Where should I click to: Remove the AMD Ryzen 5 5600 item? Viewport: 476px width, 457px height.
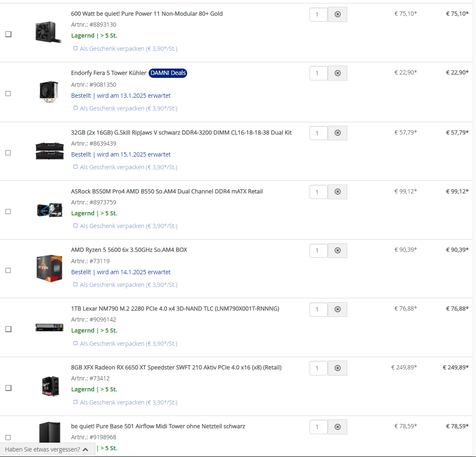point(337,251)
